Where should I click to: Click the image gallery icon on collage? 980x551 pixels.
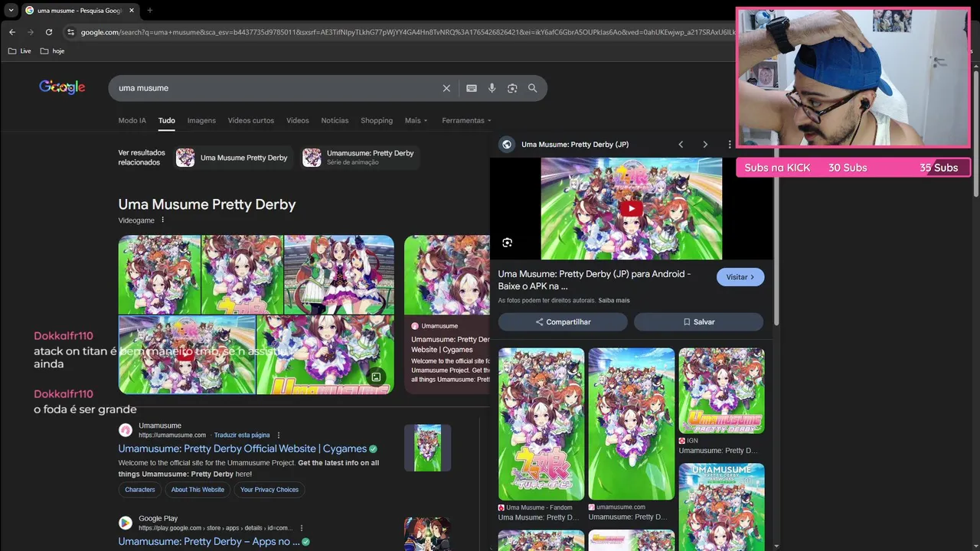(x=376, y=377)
